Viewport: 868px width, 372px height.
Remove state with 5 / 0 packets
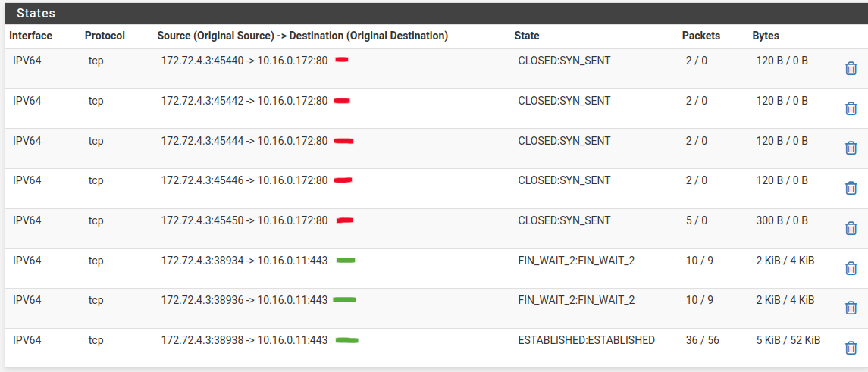pos(851,228)
